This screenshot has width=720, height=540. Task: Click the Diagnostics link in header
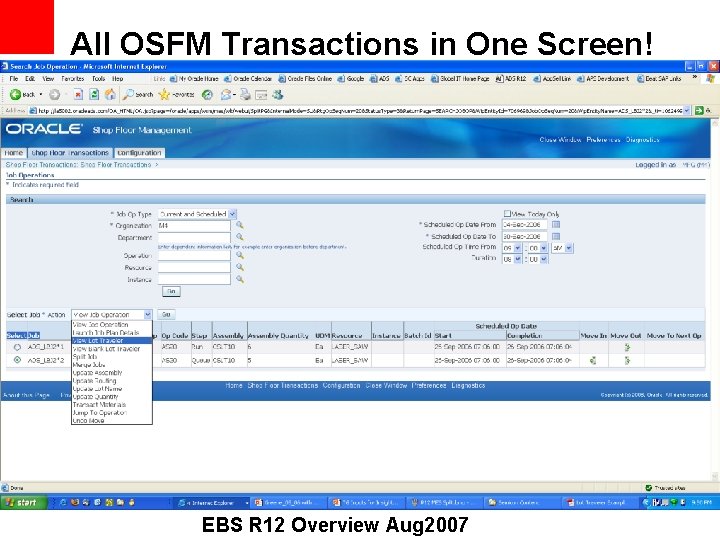[x=642, y=140]
